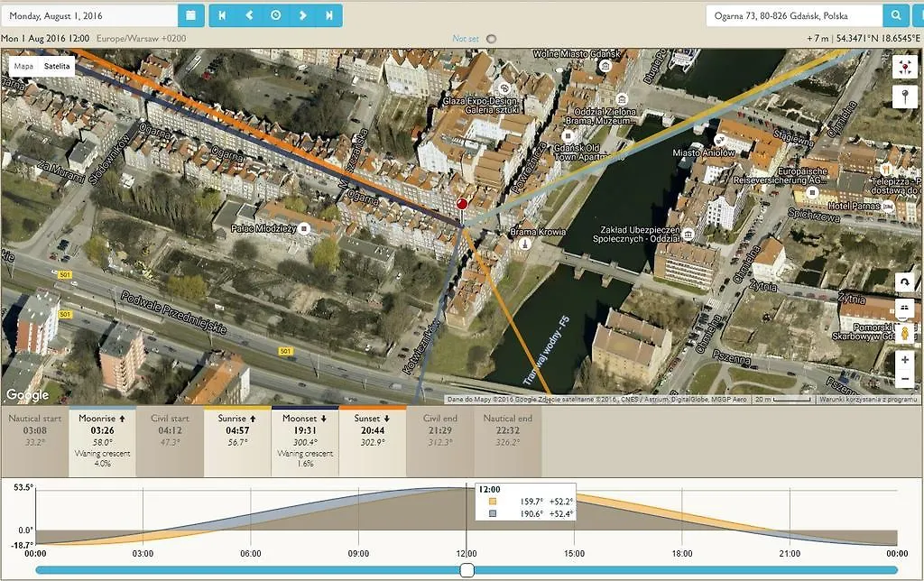
Task: Click the time slider handle at 12:00
Action: tap(467, 570)
